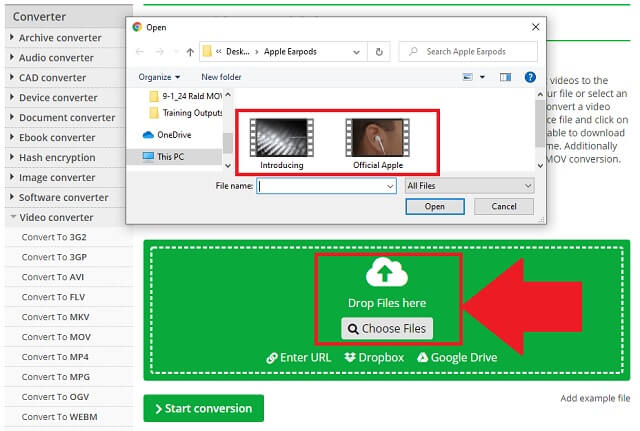Open the All Files type dropdown
The image size is (640, 431).
(469, 185)
